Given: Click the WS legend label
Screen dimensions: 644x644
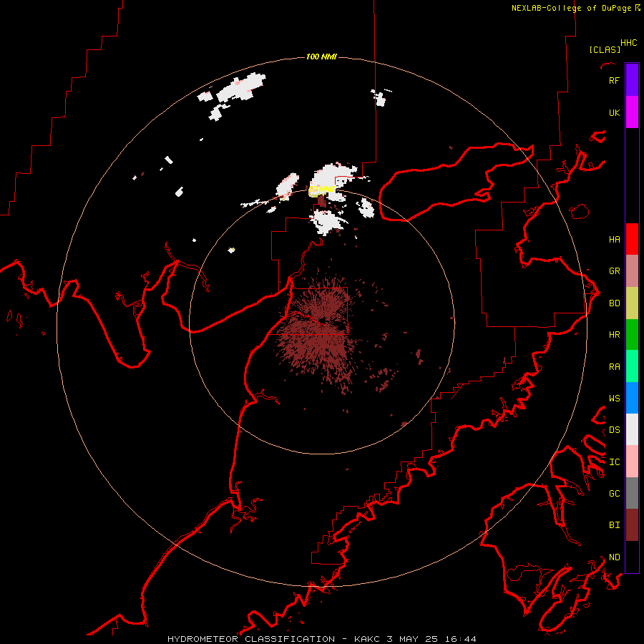Looking at the screenshot, I should [614, 398].
